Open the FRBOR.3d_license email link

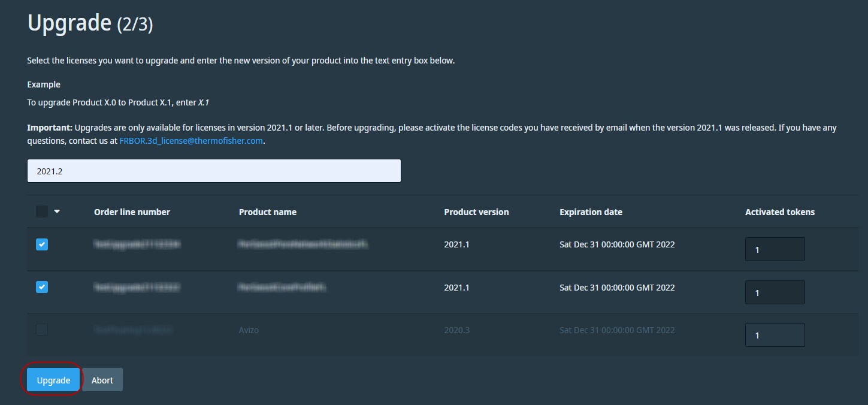pyautogui.click(x=191, y=141)
